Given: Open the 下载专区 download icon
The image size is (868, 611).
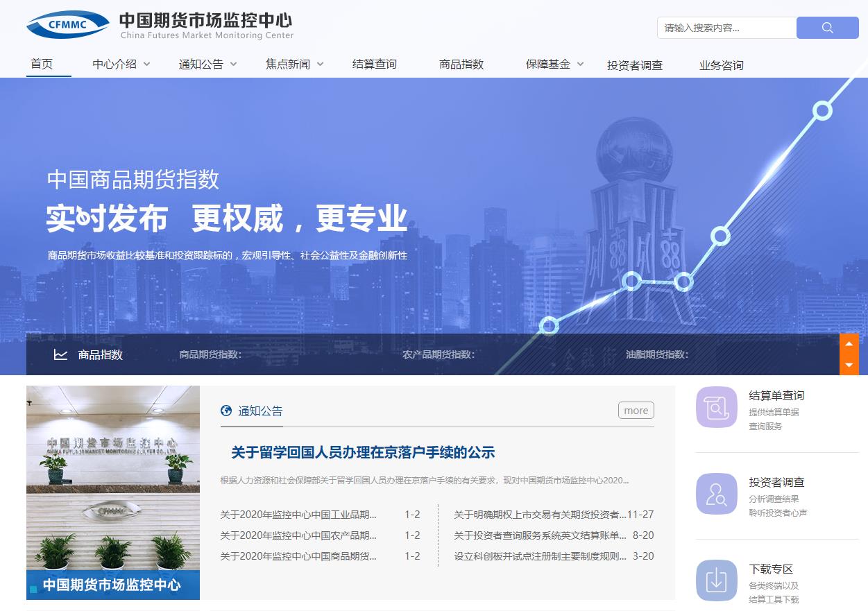Looking at the screenshot, I should [717, 580].
